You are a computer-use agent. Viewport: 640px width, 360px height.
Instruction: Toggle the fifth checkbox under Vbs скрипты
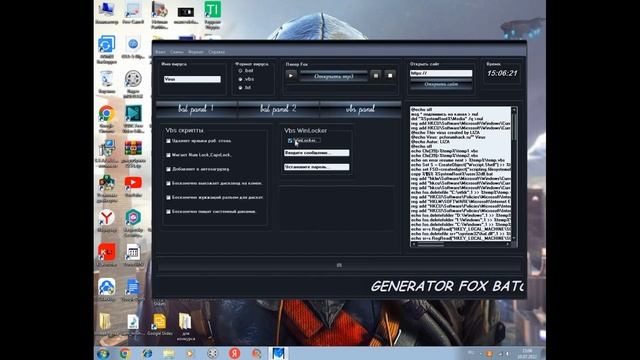(168, 198)
